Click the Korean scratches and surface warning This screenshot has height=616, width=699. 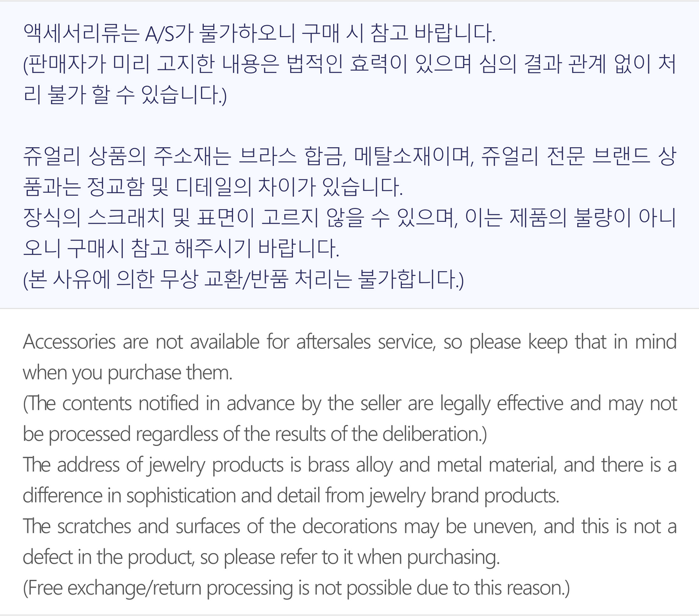349,233
